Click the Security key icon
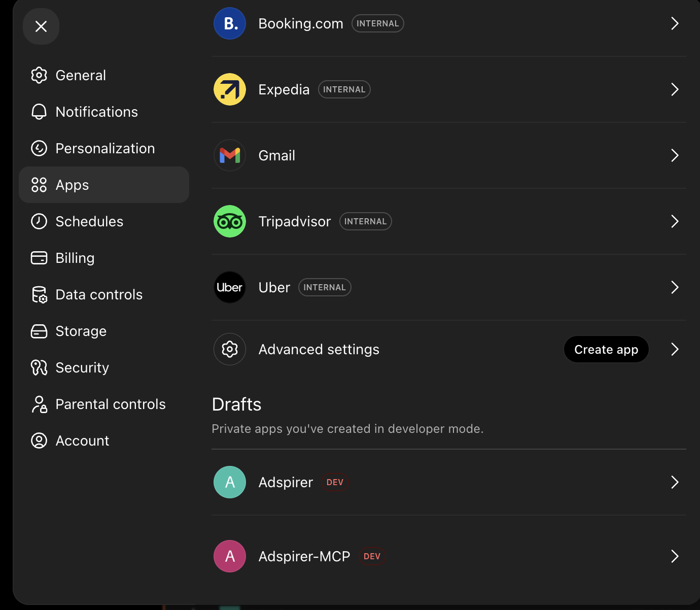The width and height of the screenshot is (700, 610). point(39,367)
